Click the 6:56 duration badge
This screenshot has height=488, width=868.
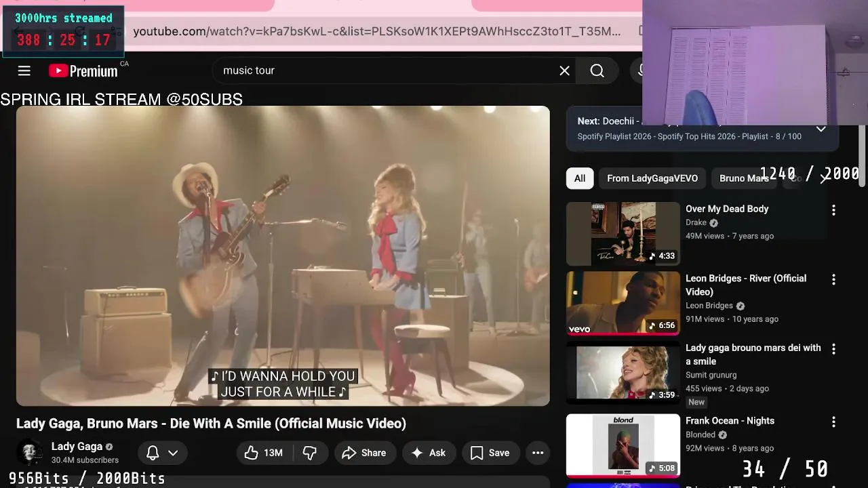tap(662, 325)
